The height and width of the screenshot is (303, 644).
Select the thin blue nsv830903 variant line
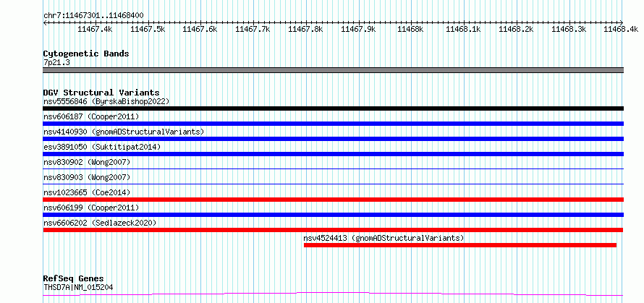[x=334, y=184]
